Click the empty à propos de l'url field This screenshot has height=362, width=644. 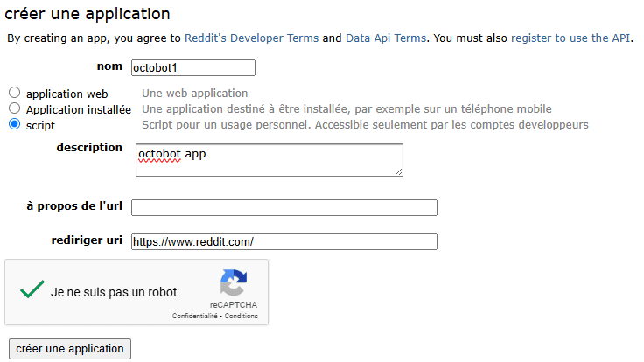click(284, 208)
